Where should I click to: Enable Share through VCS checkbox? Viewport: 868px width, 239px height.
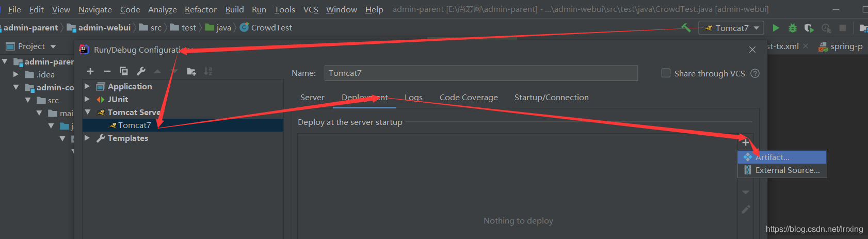click(x=666, y=73)
